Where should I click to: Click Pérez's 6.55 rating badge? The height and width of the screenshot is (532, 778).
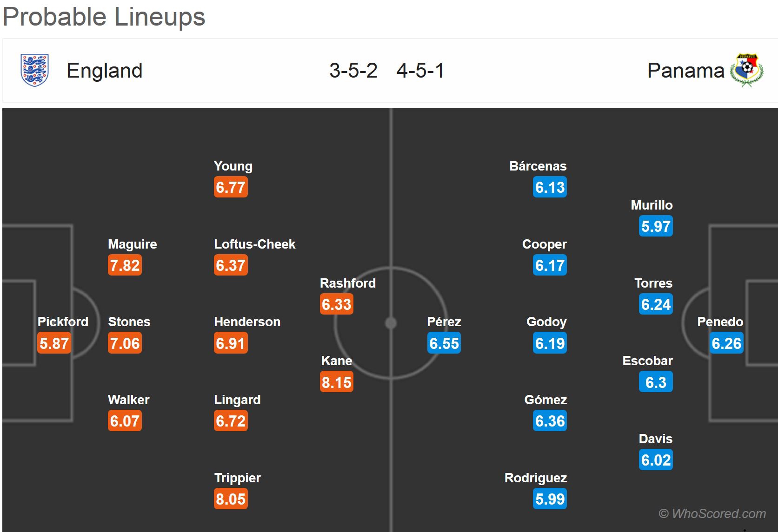tap(444, 343)
